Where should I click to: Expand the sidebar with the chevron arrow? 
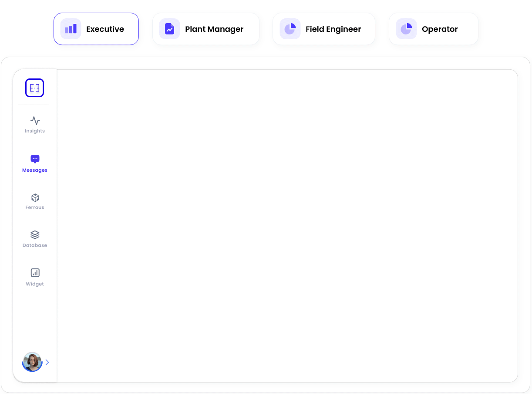[x=47, y=362]
